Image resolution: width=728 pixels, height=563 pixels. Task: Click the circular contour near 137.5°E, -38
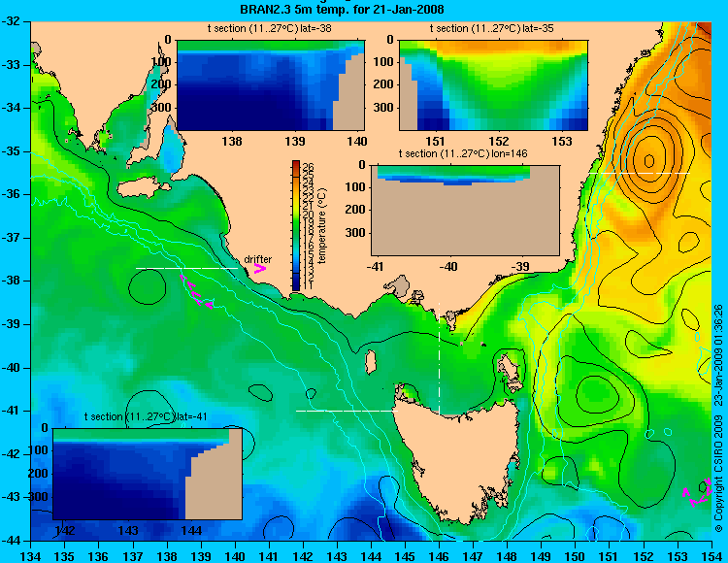coord(148,286)
